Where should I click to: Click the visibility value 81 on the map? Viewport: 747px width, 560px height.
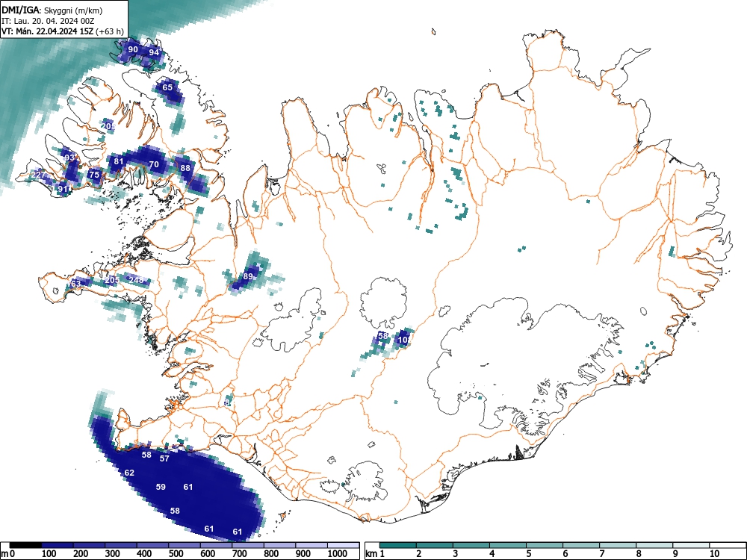click(118, 161)
